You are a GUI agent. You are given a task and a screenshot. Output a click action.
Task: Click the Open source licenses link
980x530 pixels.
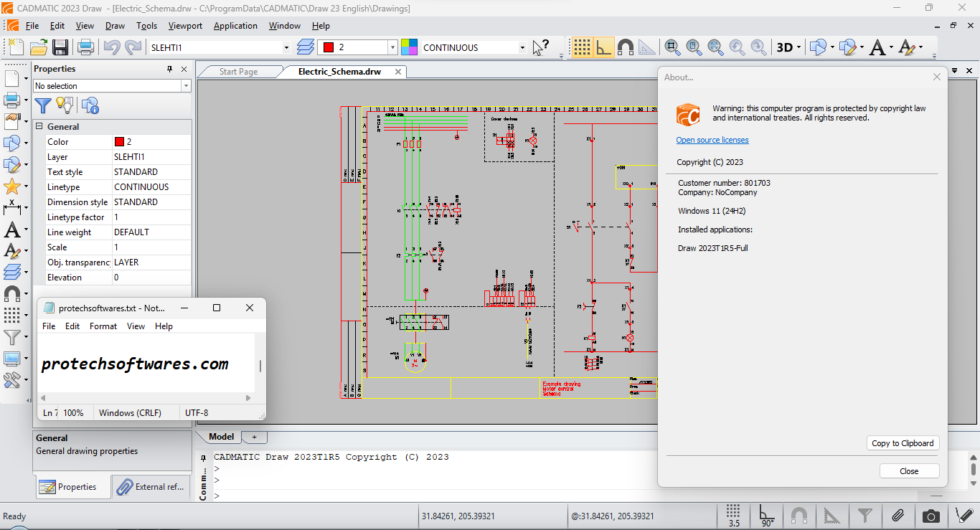point(712,140)
